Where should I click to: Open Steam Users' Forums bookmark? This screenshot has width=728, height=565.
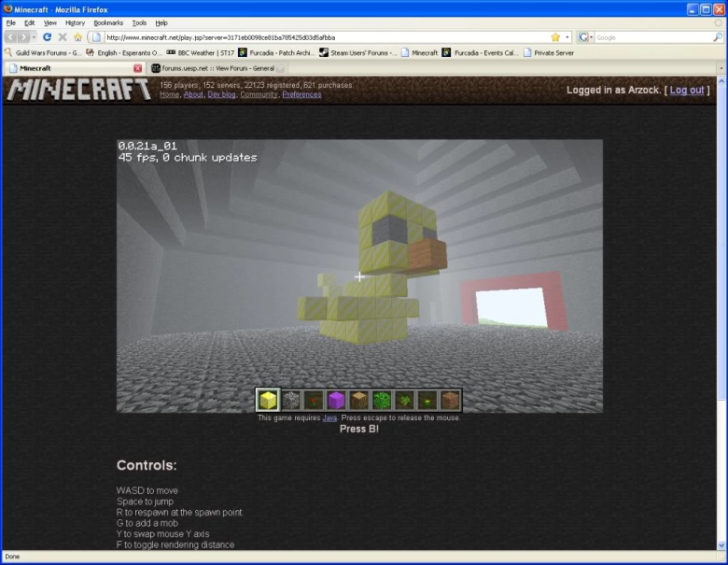coord(358,53)
